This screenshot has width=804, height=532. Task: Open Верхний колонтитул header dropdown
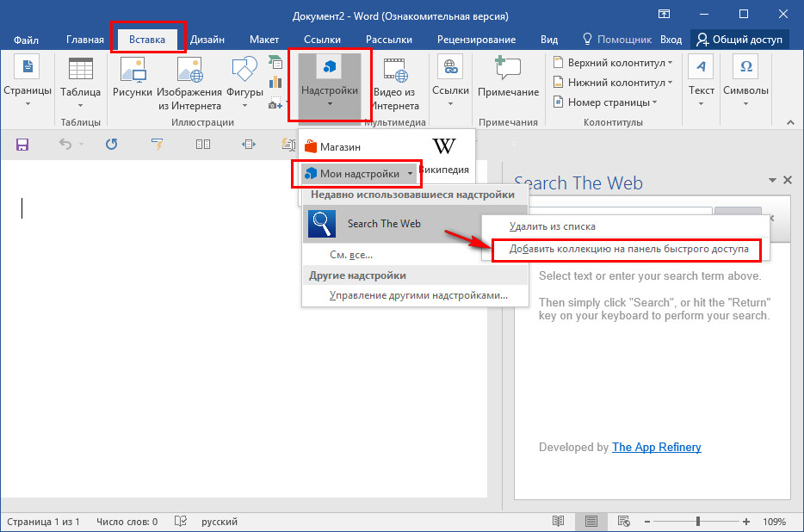[613, 63]
